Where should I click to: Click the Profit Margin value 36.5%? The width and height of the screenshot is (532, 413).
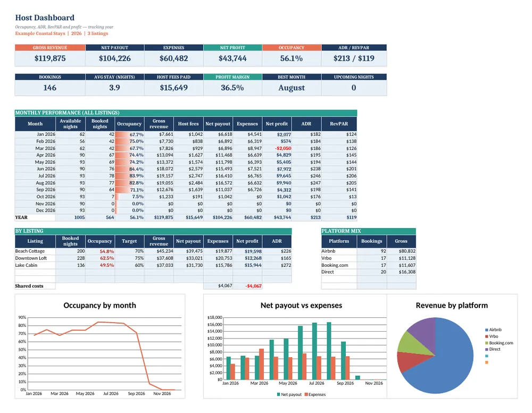click(x=232, y=88)
